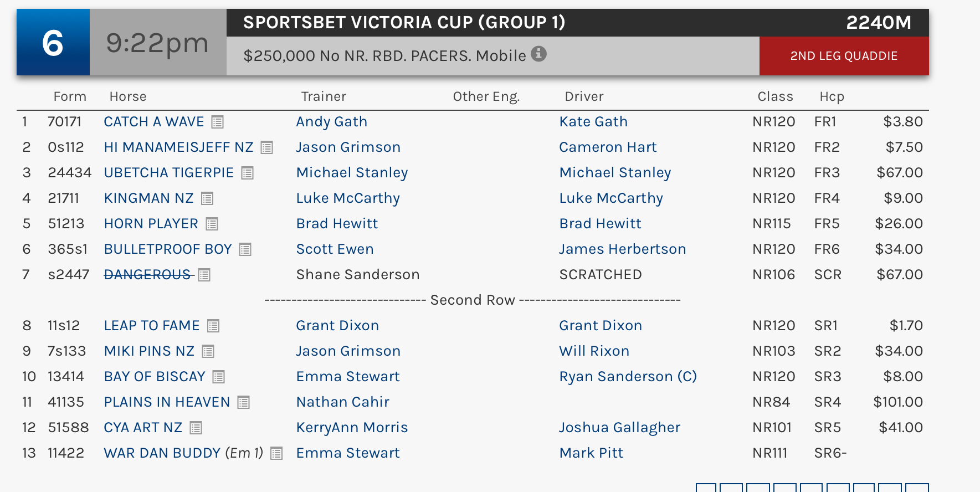Click driver Joshua Gallagher's name
The height and width of the screenshot is (492, 980).
coord(619,428)
